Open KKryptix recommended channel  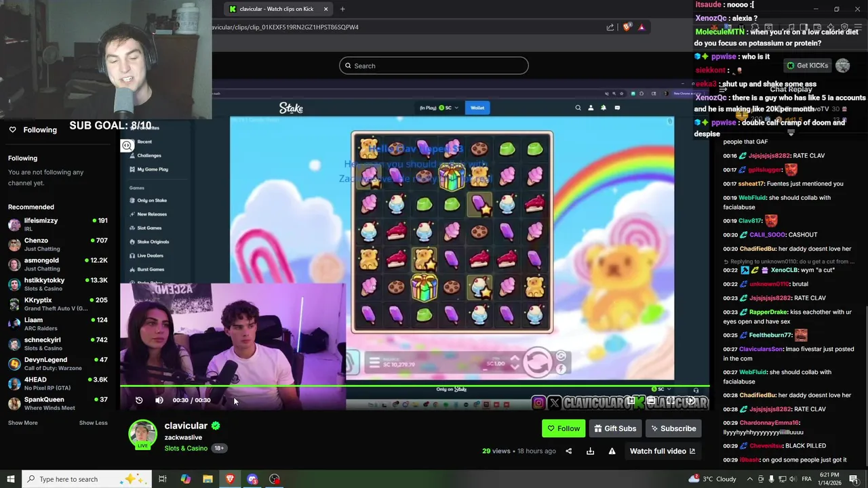point(58,304)
